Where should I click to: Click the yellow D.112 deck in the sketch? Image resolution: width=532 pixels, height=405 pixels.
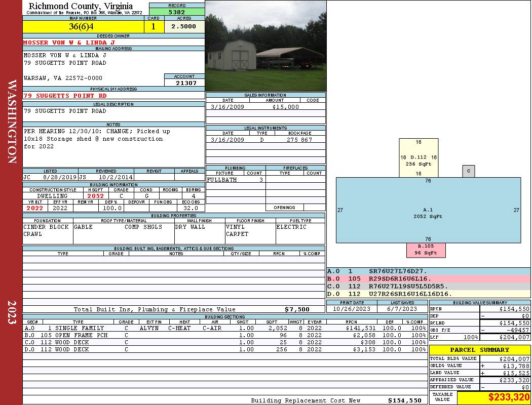(x=419, y=158)
